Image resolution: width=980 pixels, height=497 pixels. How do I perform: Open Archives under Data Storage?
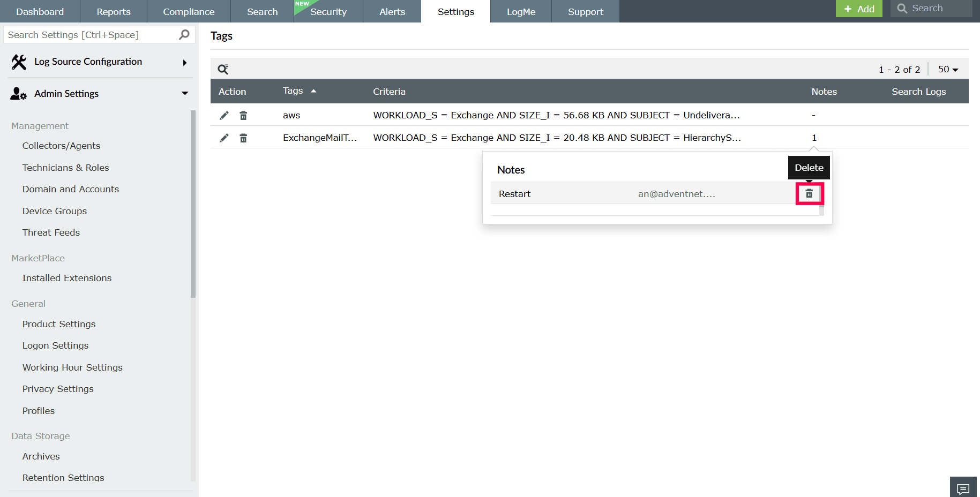pyautogui.click(x=41, y=456)
